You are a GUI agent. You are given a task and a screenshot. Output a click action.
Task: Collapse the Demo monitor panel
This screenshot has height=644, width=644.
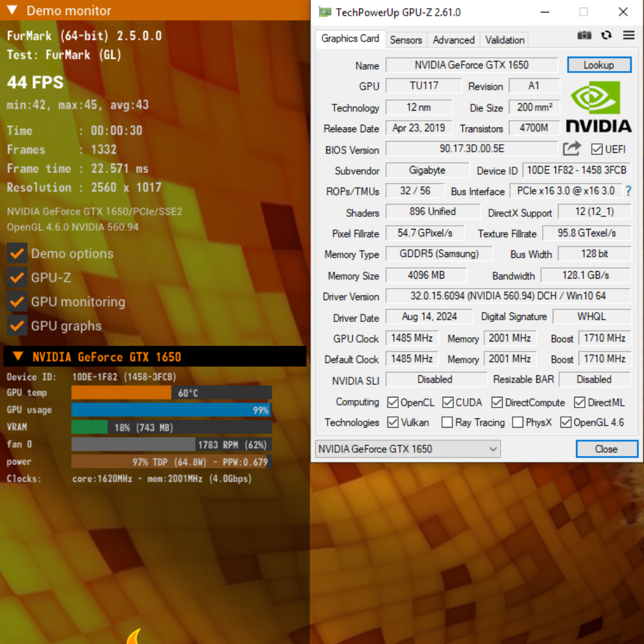click(13, 11)
